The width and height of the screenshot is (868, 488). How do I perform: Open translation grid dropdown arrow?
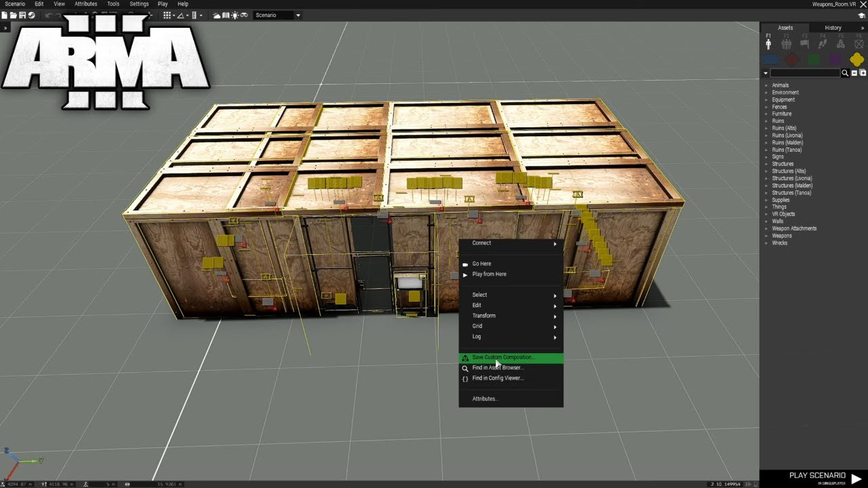pos(174,16)
